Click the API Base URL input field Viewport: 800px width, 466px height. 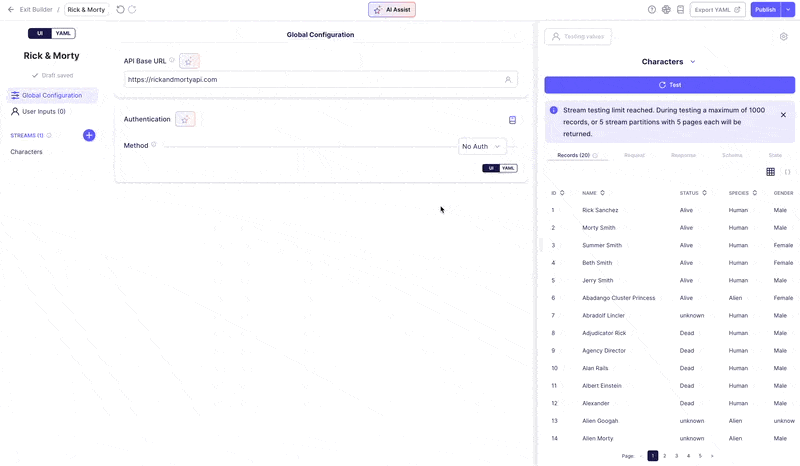(320, 80)
